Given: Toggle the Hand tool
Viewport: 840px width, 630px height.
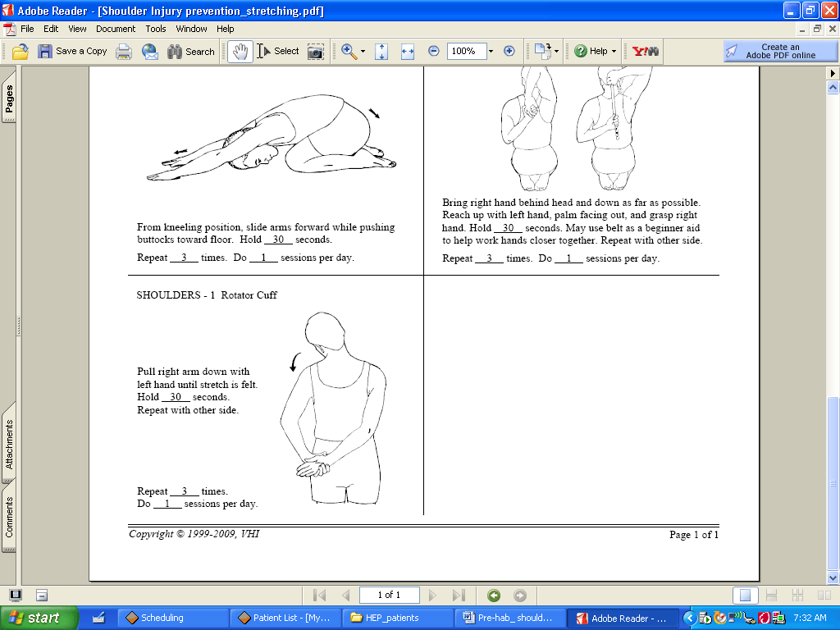Looking at the screenshot, I should tap(240, 52).
